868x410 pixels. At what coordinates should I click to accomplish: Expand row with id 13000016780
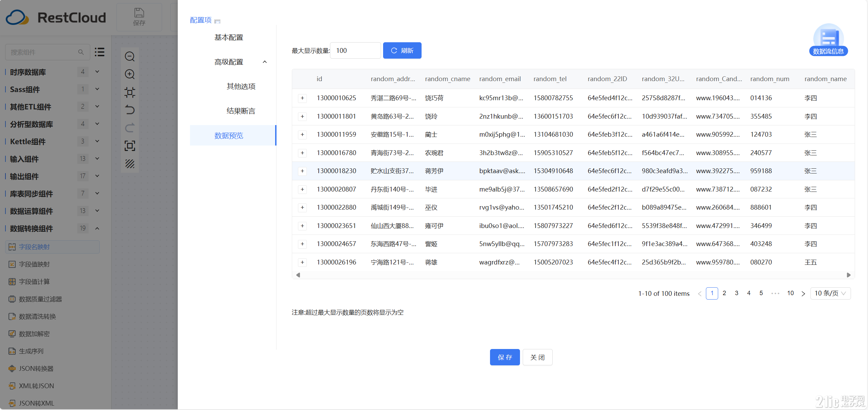[302, 153]
